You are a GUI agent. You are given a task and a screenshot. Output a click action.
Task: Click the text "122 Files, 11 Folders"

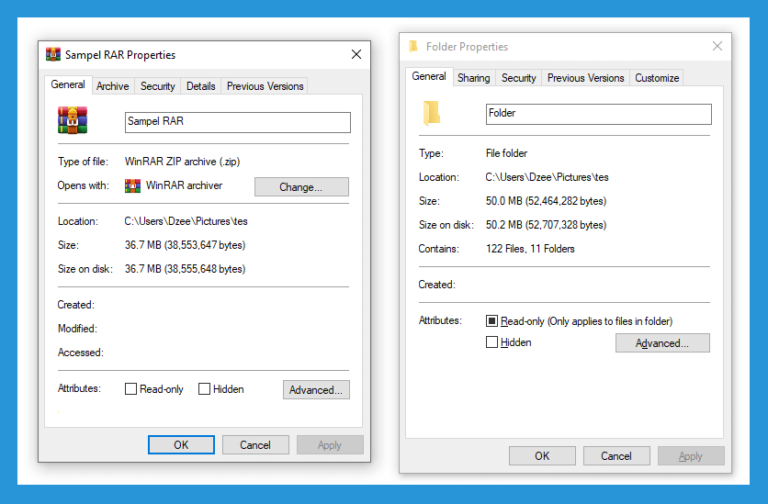530,249
